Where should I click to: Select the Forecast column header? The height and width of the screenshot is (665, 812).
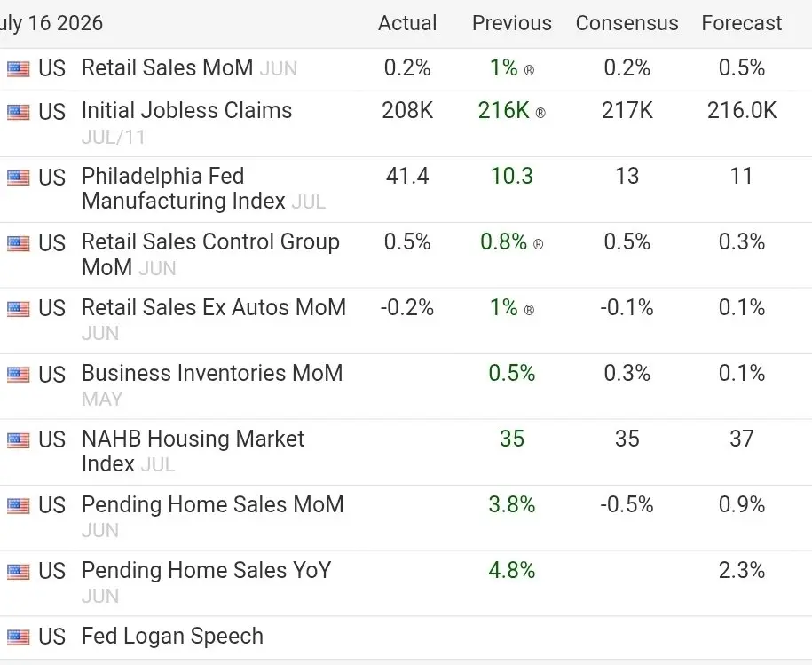coord(742,23)
